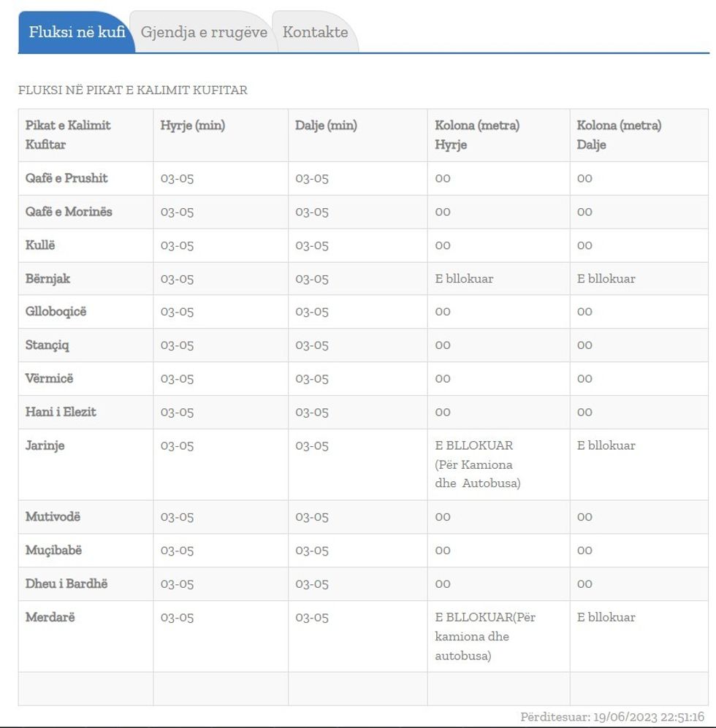
Task: Open the Kontakte tab
Action: pyautogui.click(x=315, y=32)
